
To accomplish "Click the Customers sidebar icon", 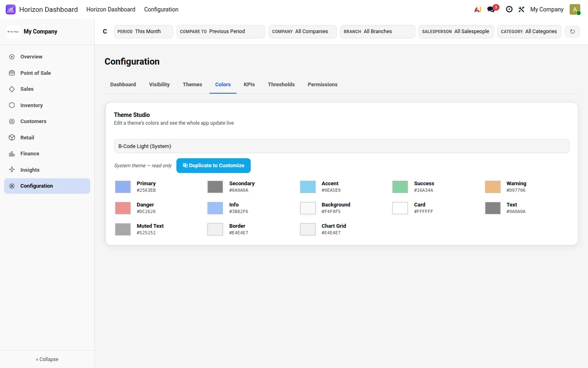I will pyautogui.click(x=12, y=121).
